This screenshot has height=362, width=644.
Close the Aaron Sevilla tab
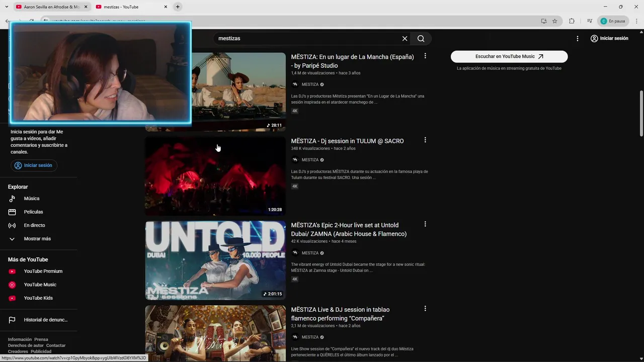coord(86,7)
